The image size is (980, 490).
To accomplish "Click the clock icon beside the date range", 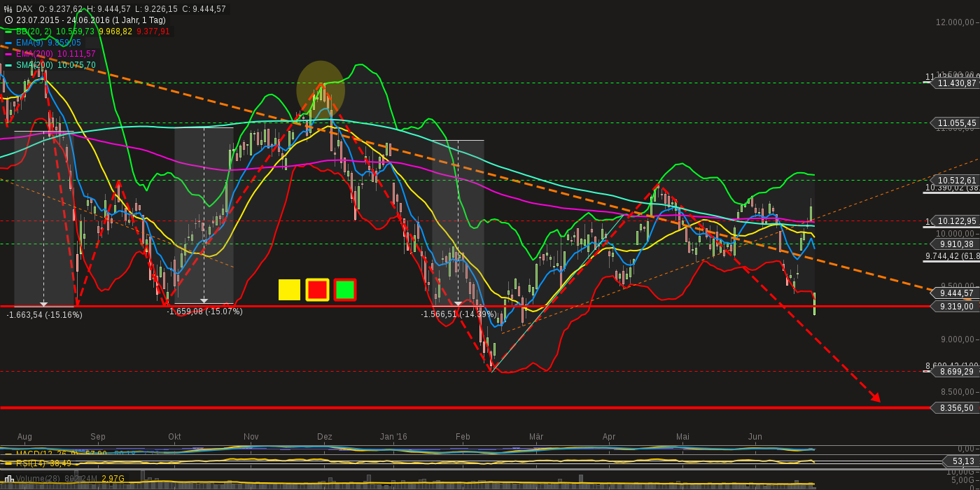I will pos(8,20).
